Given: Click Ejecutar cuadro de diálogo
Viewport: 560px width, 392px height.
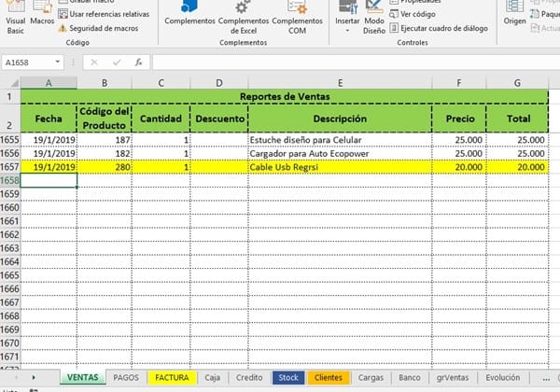Looking at the screenshot, I should (x=439, y=28).
